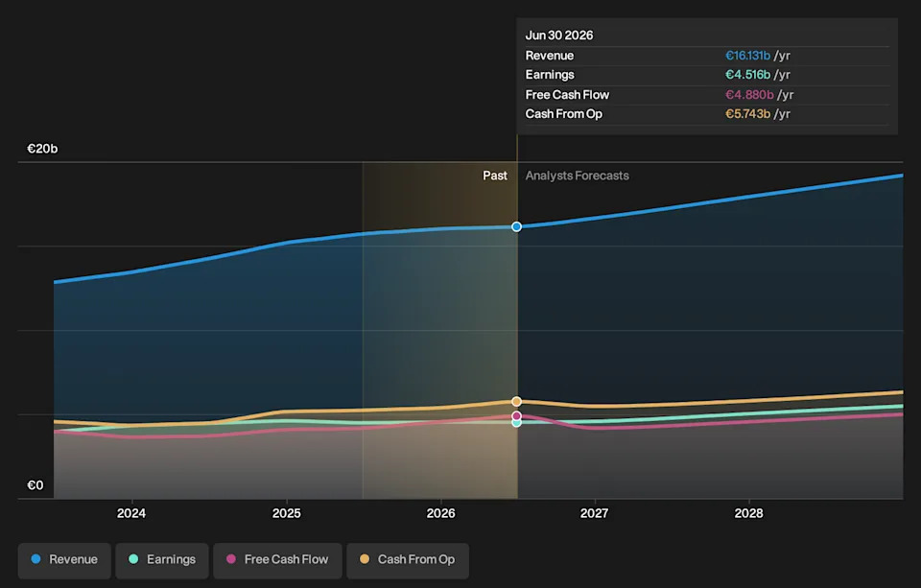The image size is (921, 588).
Task: Click the €16.131b revenue value
Action: click(x=747, y=56)
